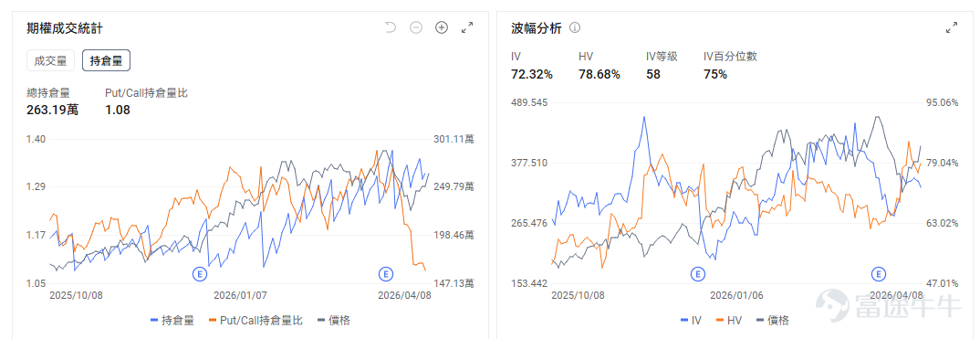980x339 pixels.
Task: Click the second earnings E marker in 期權成交統計
Action: click(x=386, y=274)
